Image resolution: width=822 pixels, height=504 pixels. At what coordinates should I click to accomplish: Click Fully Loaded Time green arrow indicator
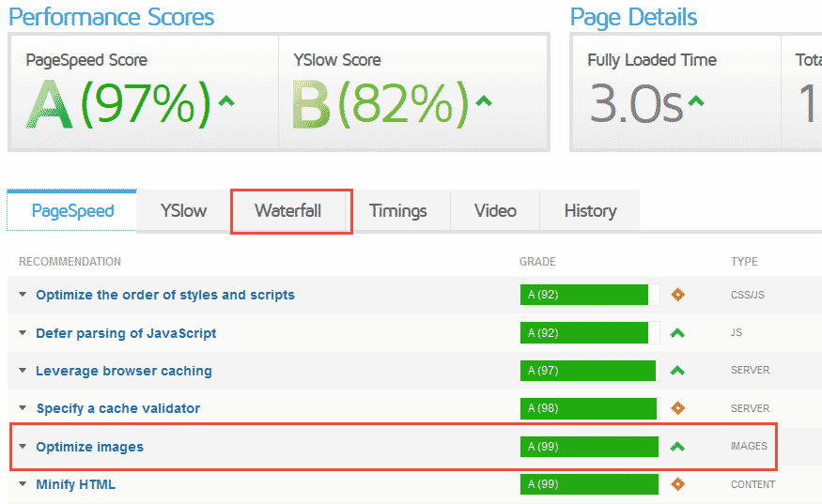(x=695, y=101)
